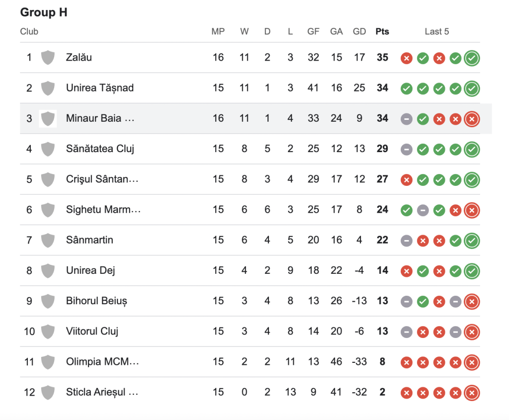The image size is (509, 420).
Task: Click Viitorul Cluj's latest loss icon
Action: pyautogui.click(x=472, y=332)
